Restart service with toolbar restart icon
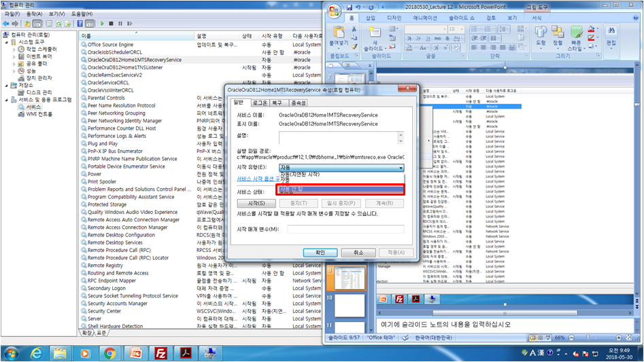Screen dimensions: 644x362 (130, 24)
